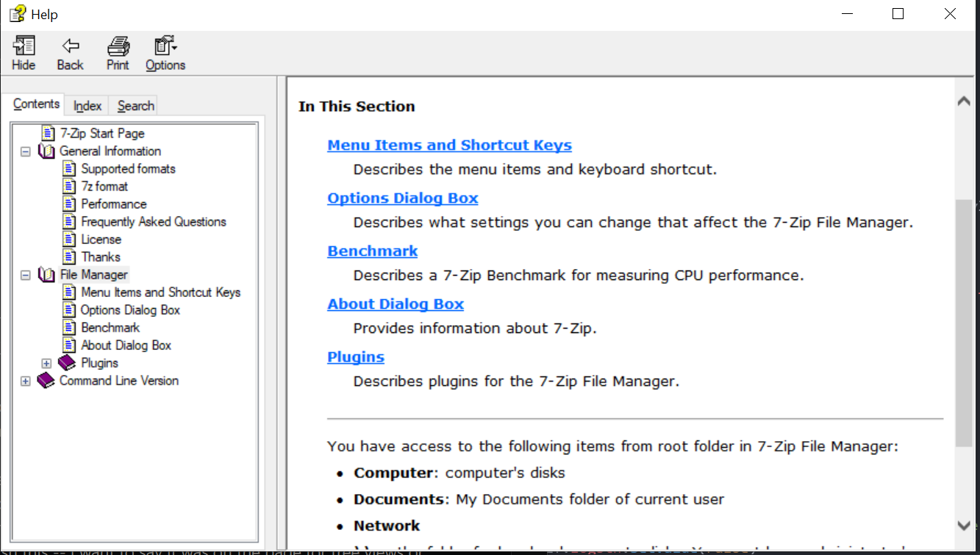Expand the Plugins tree node
Viewport: 980px width, 555px height.
[x=46, y=363]
